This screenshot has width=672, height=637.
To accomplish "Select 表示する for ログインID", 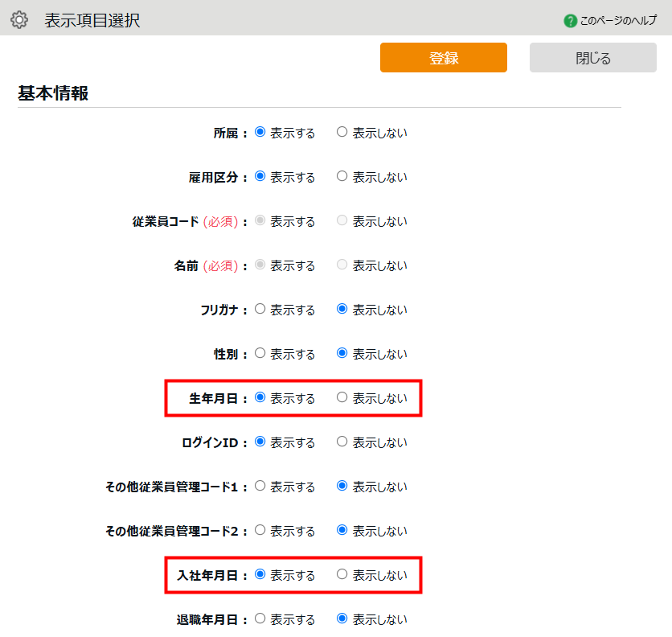I will click(260, 442).
